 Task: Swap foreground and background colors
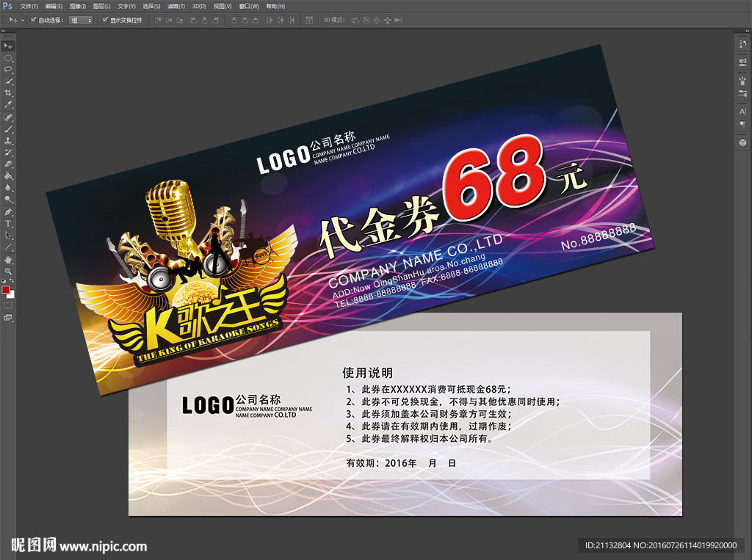(12, 281)
